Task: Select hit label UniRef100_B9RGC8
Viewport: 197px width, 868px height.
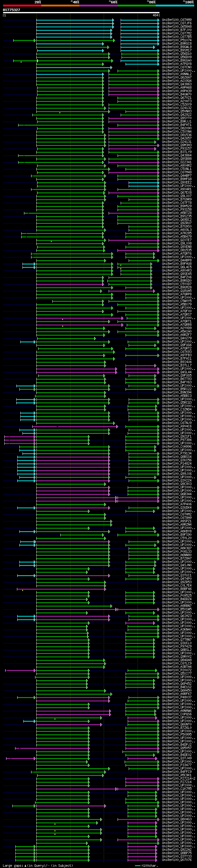Action: point(177,43)
